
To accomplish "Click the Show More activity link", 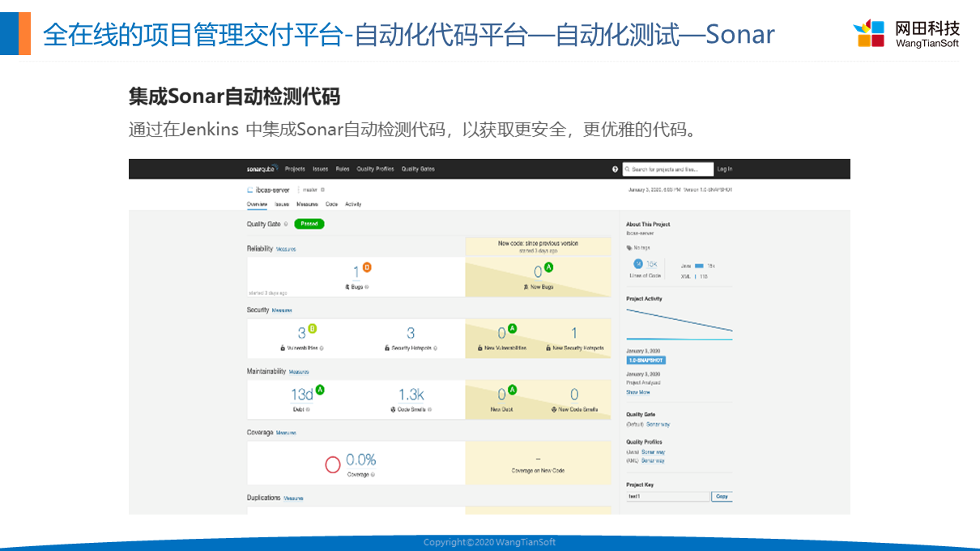I will pyautogui.click(x=638, y=392).
